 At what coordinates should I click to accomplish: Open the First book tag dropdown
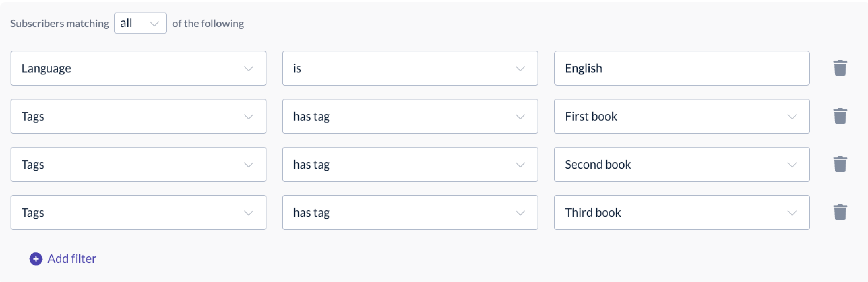(x=681, y=116)
